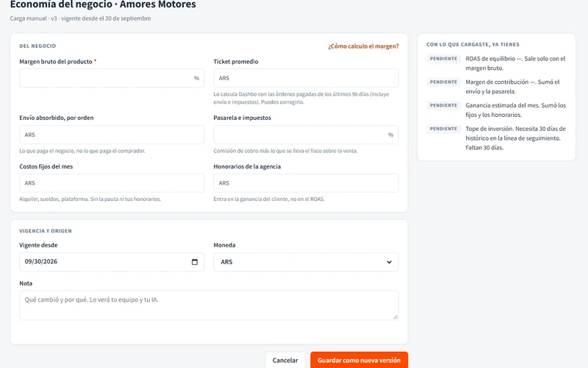
Task: Click the 'VIGENCIA Y ORIGEN' section heading
Action: click(46, 231)
